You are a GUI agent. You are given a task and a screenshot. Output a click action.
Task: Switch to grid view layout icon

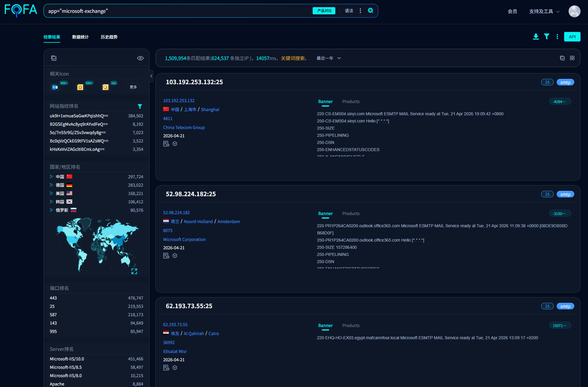(x=572, y=58)
